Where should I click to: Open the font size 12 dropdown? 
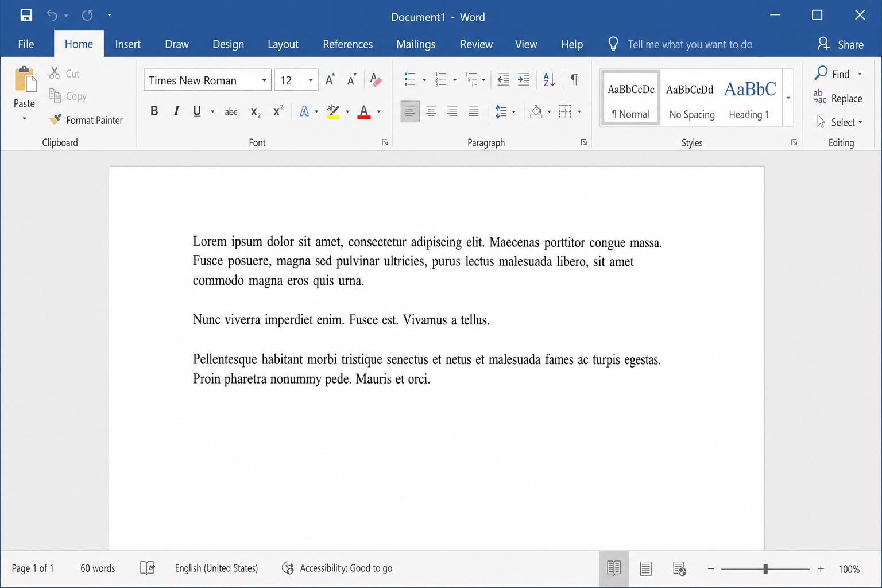point(311,80)
